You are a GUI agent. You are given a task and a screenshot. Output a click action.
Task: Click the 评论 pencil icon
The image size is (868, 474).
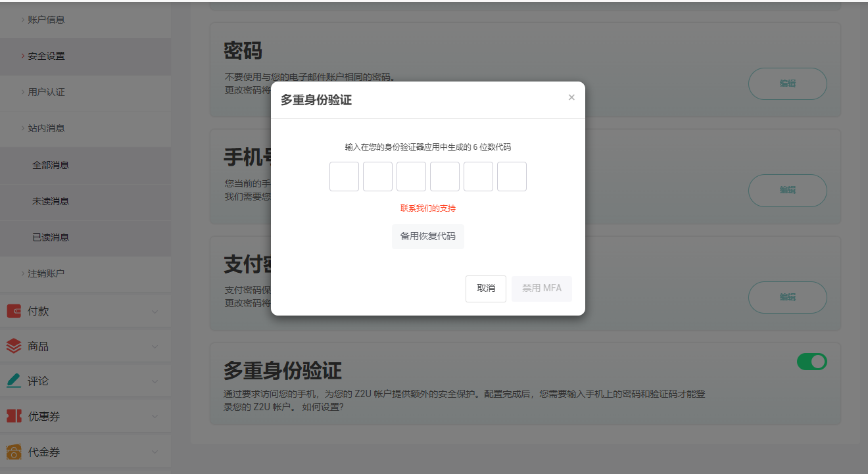[14, 381]
